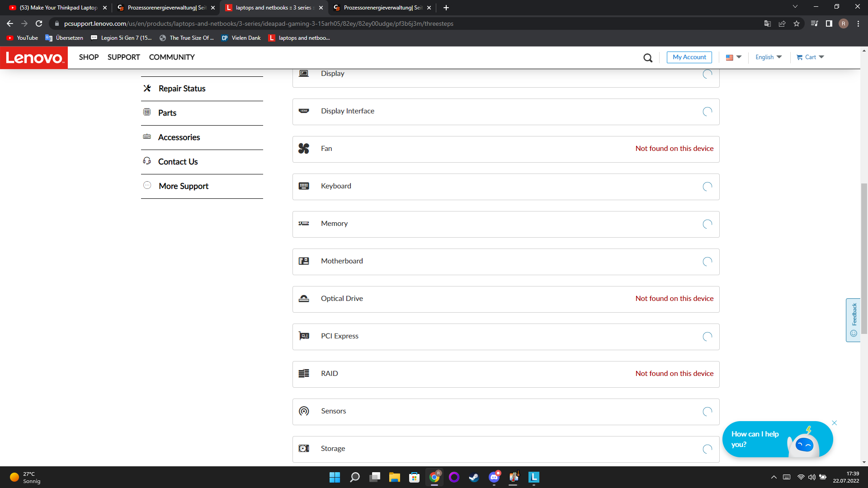Image resolution: width=868 pixels, height=488 pixels.
Task: Click the Keyboard component icon
Action: [304, 186]
